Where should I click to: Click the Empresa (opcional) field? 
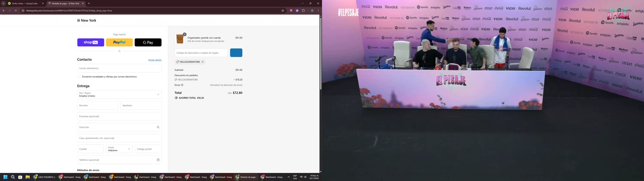click(x=119, y=116)
